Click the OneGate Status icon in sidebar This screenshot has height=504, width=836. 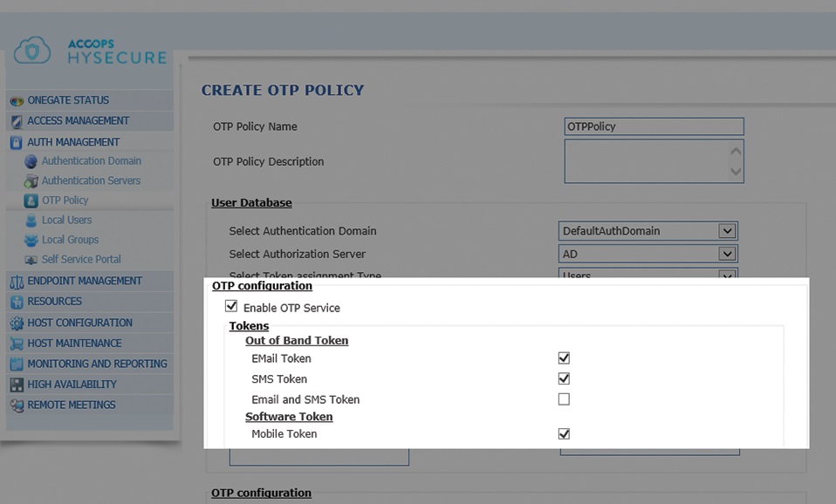(17, 100)
